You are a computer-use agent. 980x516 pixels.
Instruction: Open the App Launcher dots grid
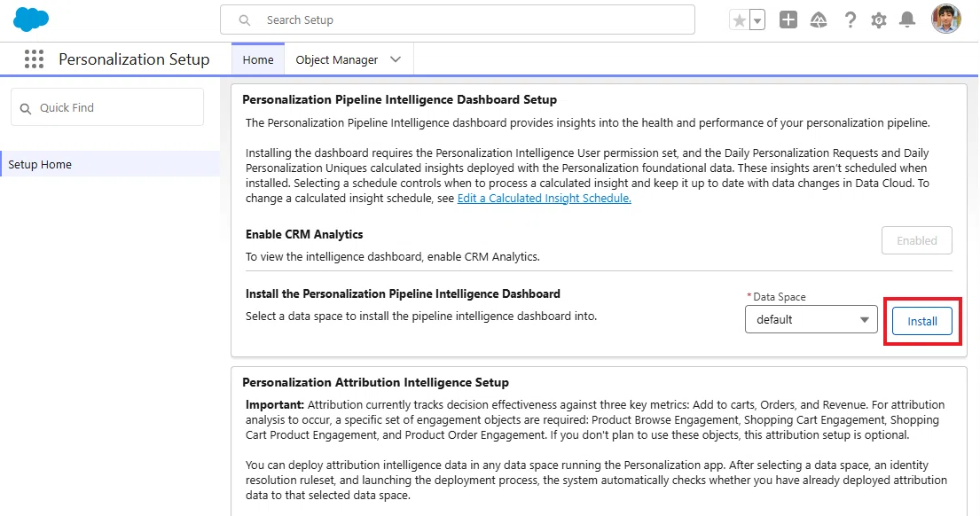tap(34, 59)
